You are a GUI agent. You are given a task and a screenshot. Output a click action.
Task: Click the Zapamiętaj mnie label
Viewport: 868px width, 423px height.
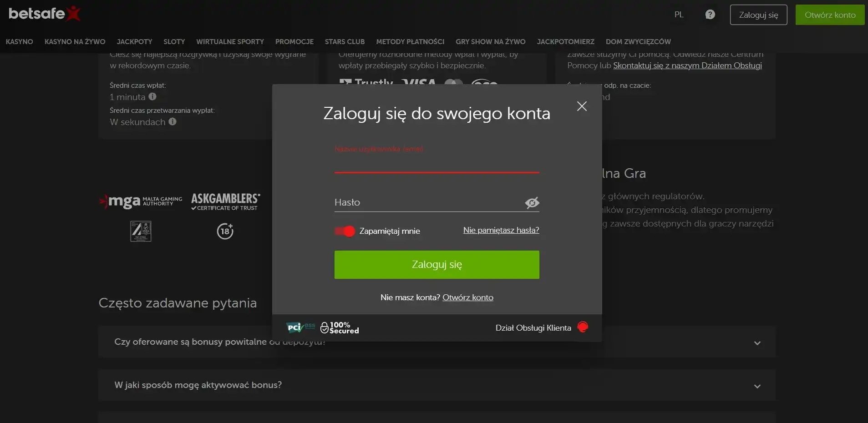point(390,231)
